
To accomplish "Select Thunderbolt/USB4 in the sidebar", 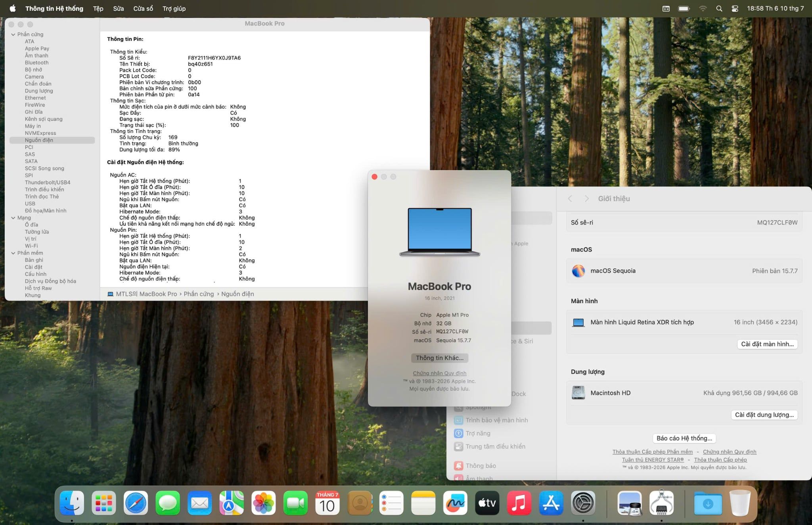I will 48,183.
